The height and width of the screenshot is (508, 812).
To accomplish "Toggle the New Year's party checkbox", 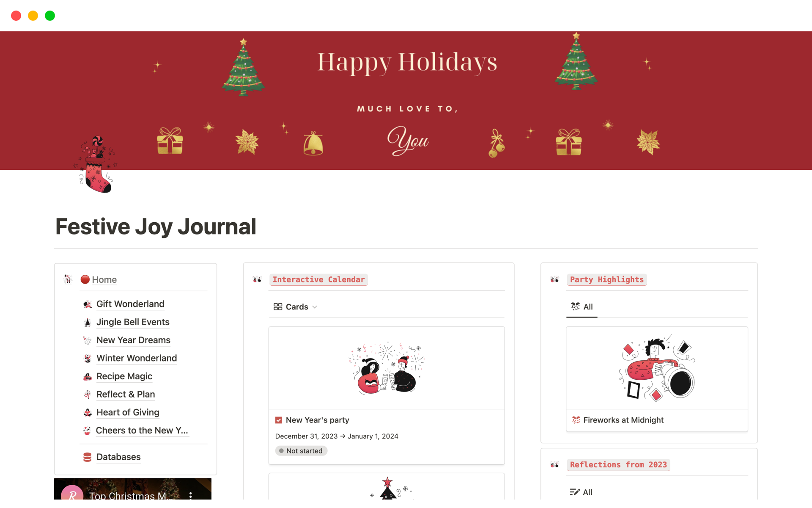I will tap(279, 420).
